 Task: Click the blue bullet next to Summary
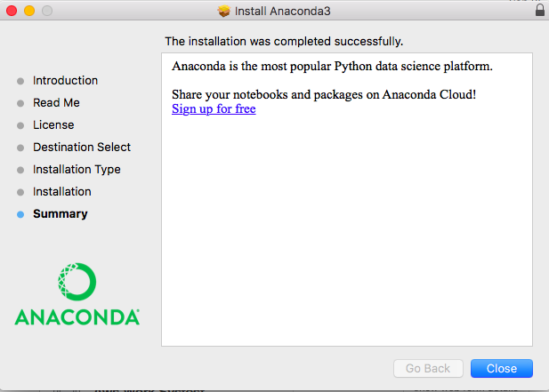[x=20, y=214]
